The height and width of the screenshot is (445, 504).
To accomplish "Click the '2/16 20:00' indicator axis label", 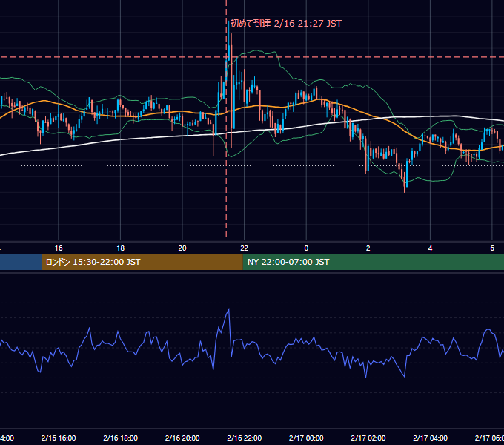I will click(182, 438).
